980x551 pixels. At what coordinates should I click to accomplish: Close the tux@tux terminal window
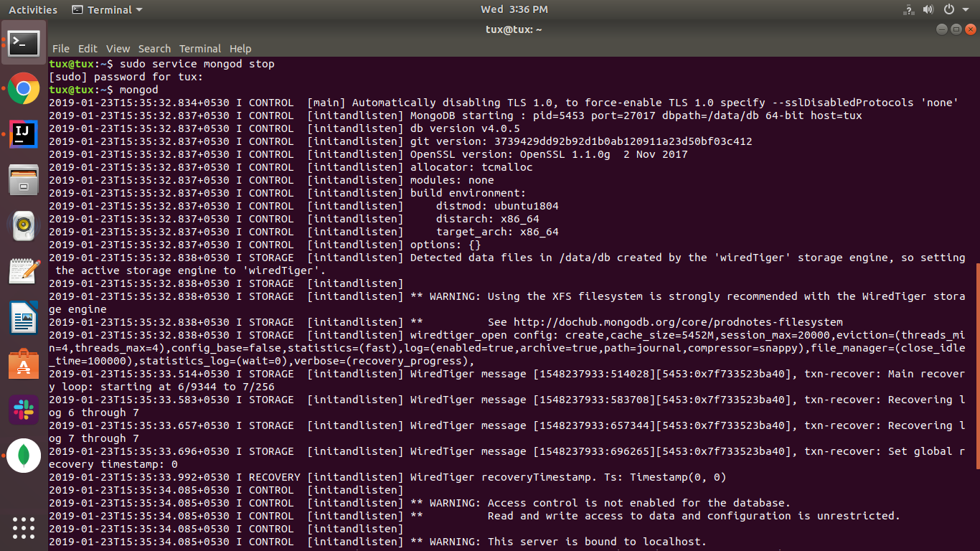pos(971,29)
